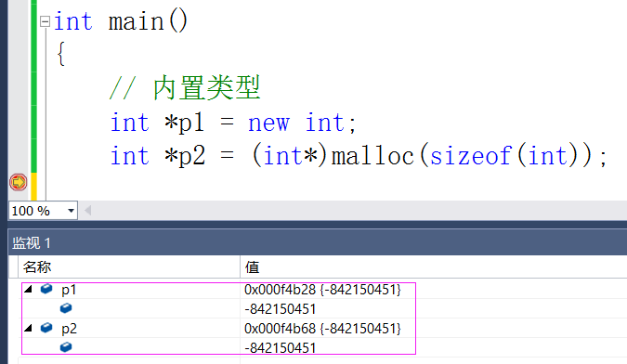Viewport: 627px width, 364px height.
Task: Click the 值 column header
Action: [253, 266]
